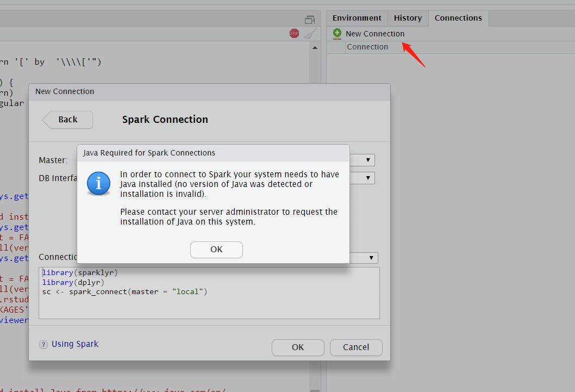This screenshot has height=392, width=575.
Task: Click the spark_connect(master = "local") line
Action: point(124,292)
